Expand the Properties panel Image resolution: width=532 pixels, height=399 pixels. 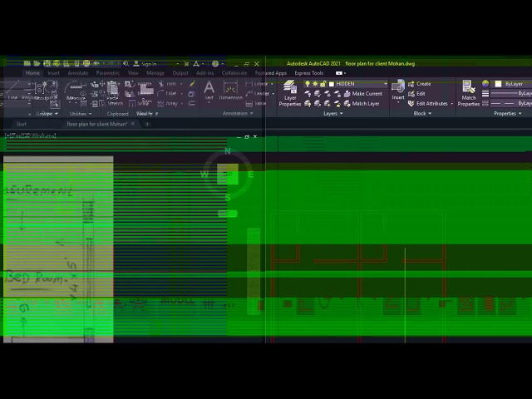click(x=508, y=113)
